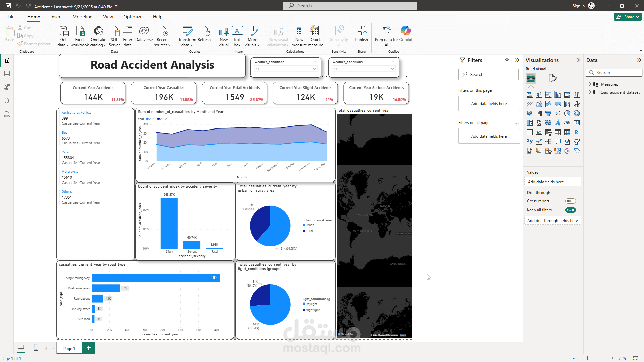The width and height of the screenshot is (644, 362).
Task: Expand the Road_accident_dataset table
Action: click(x=590, y=92)
